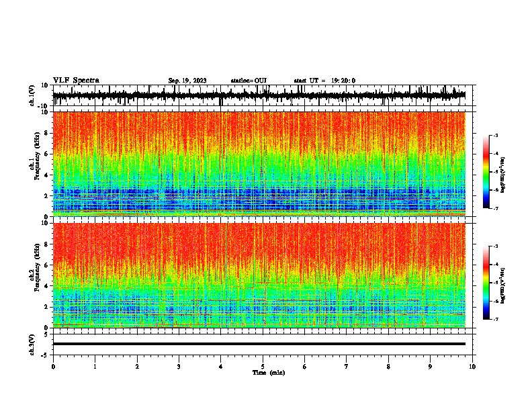Click the "VLF Spectra" plot title

(x=76, y=81)
